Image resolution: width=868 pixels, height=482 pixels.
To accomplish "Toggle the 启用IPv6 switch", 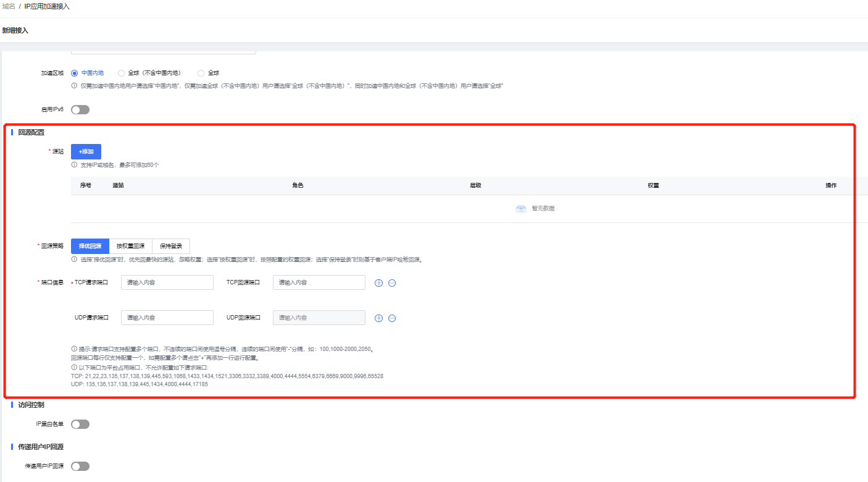I will point(80,109).
